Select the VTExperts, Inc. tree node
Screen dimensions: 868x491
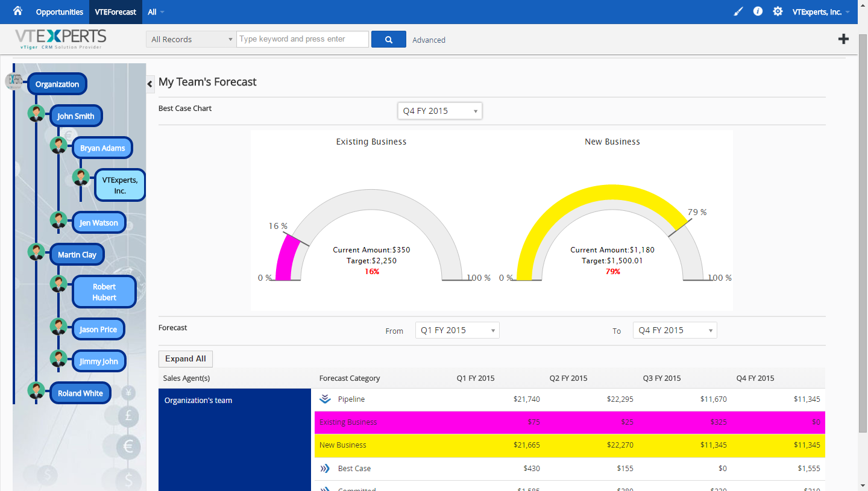(120, 185)
